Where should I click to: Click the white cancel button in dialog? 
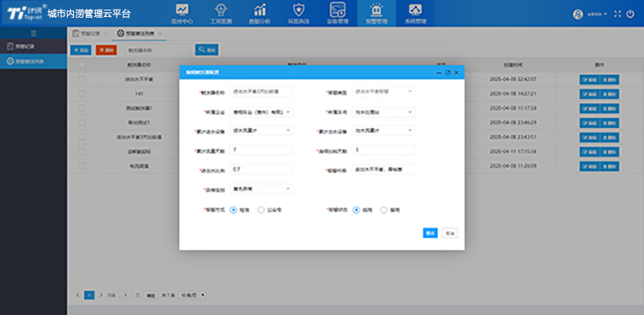(x=450, y=233)
